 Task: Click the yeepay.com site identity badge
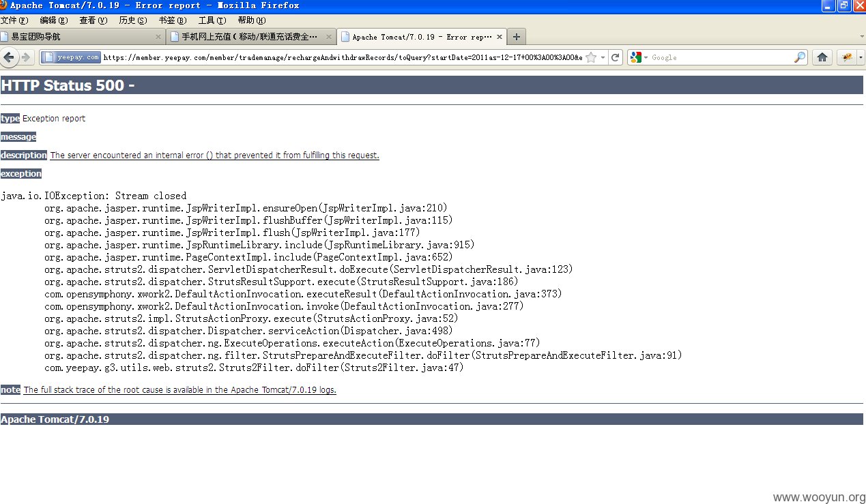click(71, 57)
